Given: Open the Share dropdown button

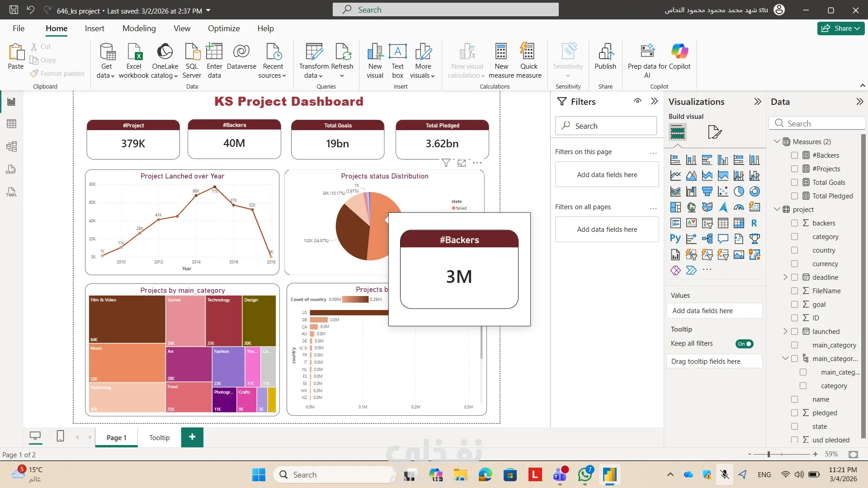Looking at the screenshot, I should (840, 28).
